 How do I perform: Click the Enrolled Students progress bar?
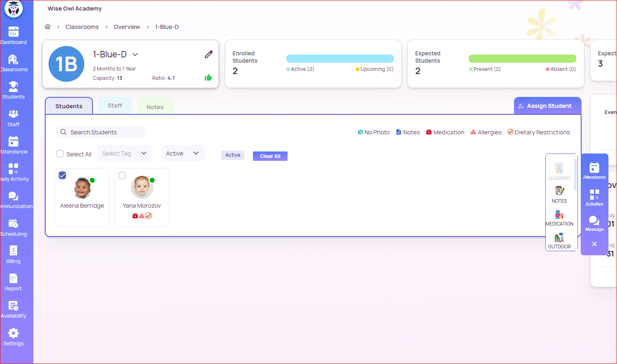pyautogui.click(x=340, y=59)
